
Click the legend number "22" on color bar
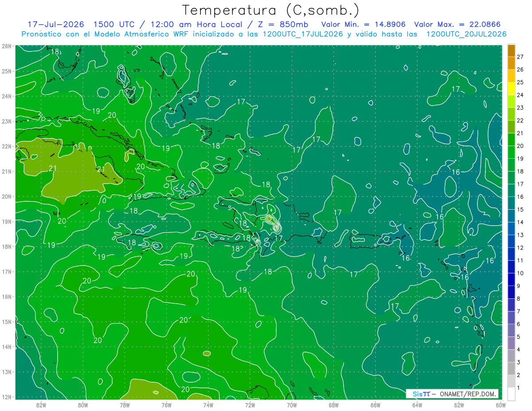[x=520, y=120]
